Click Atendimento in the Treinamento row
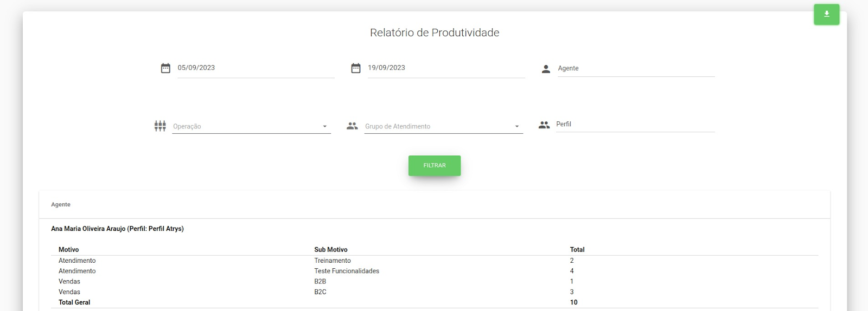 [77, 261]
